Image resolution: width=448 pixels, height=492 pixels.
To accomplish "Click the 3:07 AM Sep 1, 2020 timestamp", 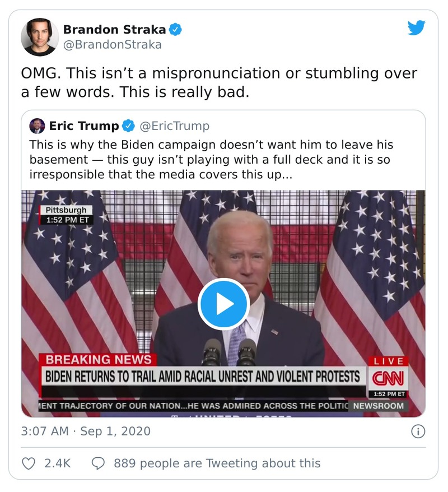I will coord(86,431).
